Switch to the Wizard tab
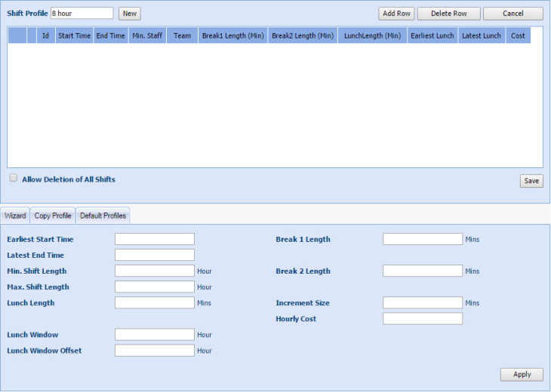 [x=15, y=216]
